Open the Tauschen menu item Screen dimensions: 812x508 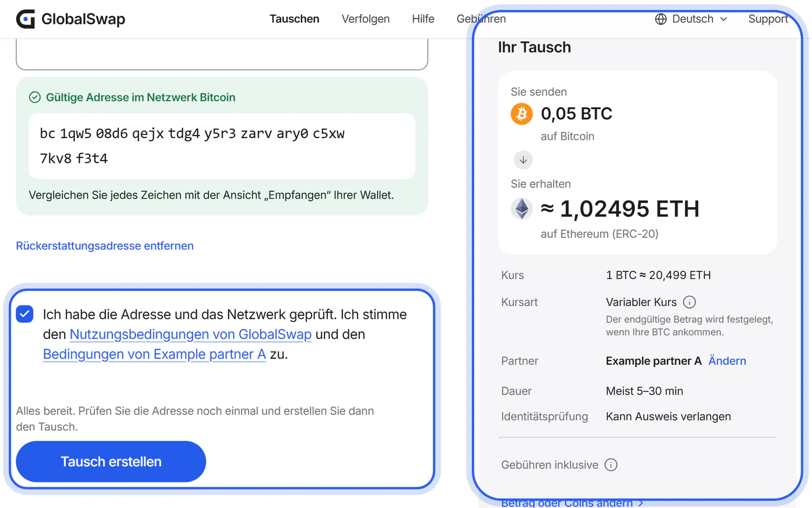click(x=294, y=19)
